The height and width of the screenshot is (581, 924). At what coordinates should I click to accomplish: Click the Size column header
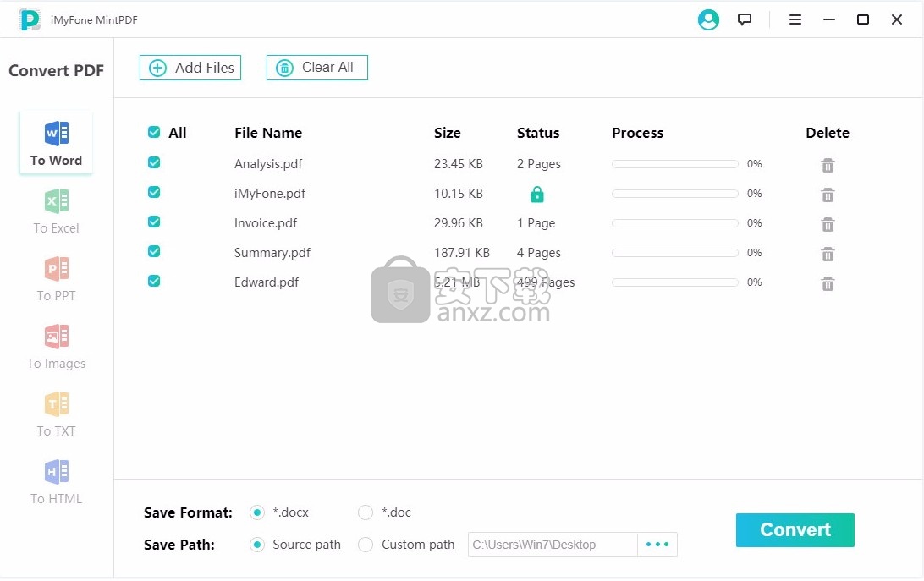448,133
